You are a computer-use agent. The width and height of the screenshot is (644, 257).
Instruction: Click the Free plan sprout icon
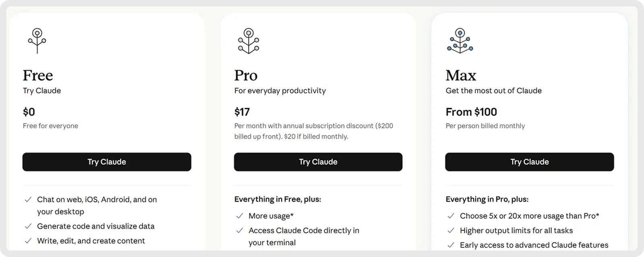(x=37, y=40)
